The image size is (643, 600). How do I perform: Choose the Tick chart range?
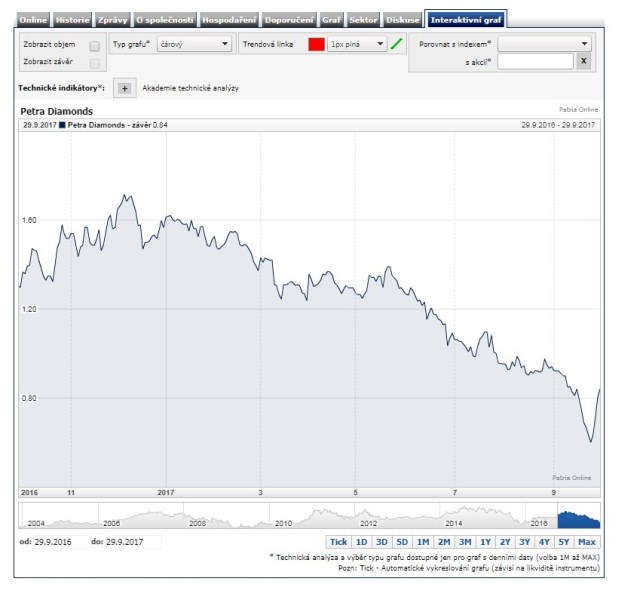point(339,542)
